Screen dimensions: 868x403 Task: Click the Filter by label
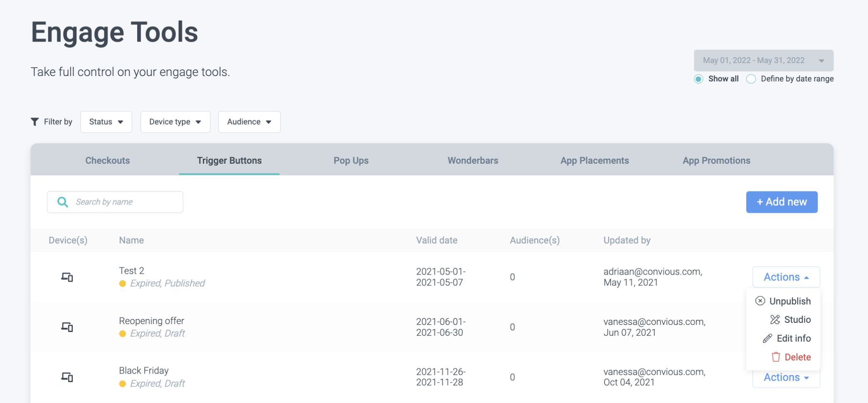coord(58,122)
